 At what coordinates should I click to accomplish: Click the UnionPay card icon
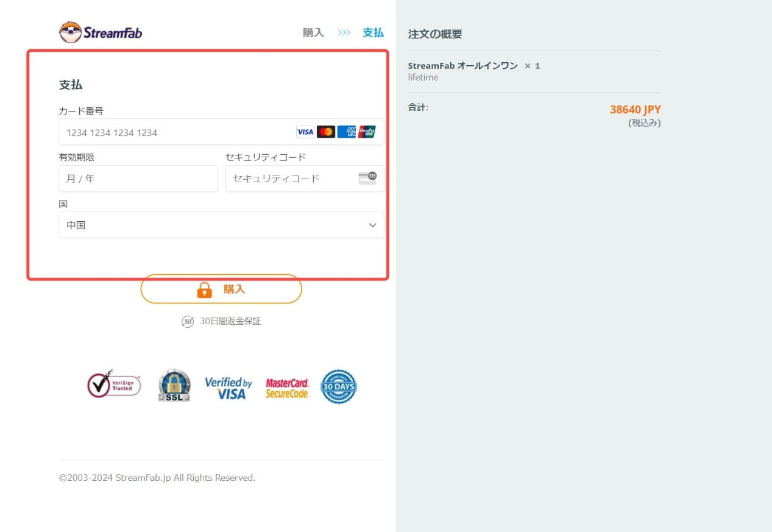[367, 132]
